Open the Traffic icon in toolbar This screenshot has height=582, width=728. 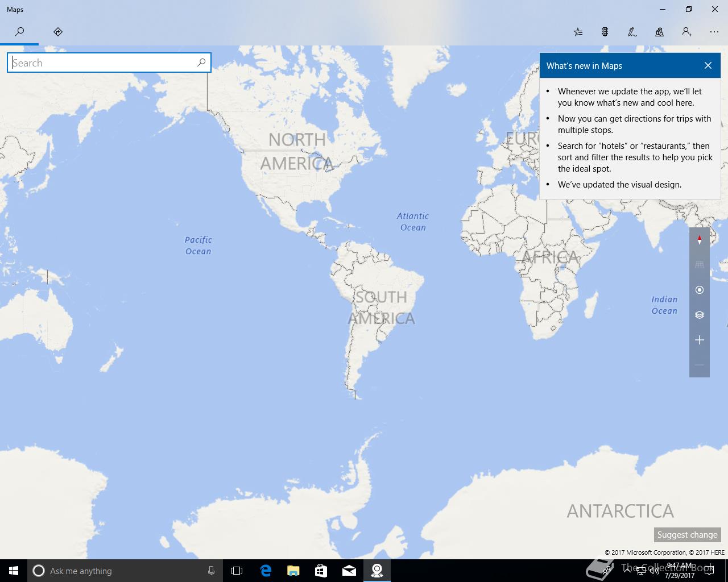pos(605,32)
